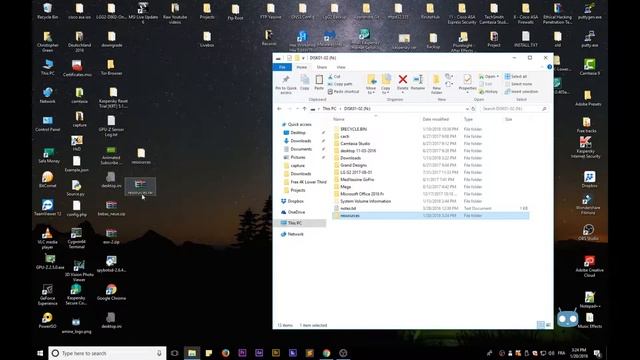Click the Firefox taskbar icon
Viewport: 640px width, 360px height.
coord(225,353)
